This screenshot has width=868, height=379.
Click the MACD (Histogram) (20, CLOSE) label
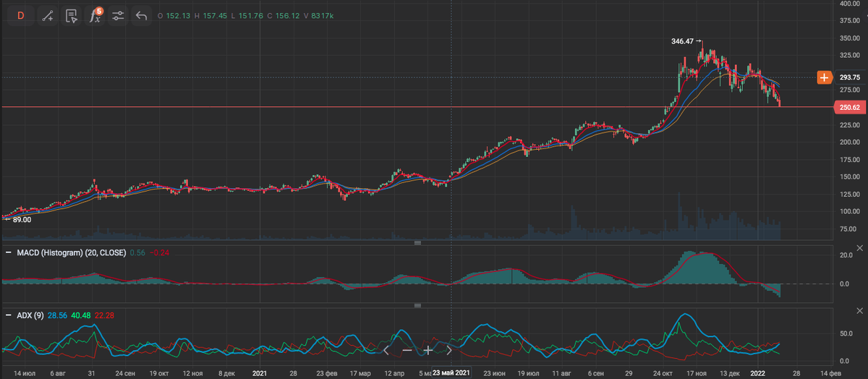[x=72, y=252]
